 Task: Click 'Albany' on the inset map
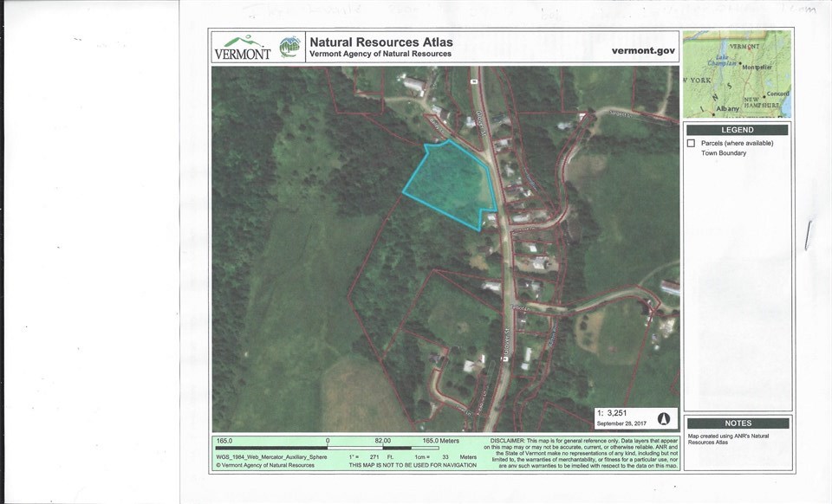[727, 108]
